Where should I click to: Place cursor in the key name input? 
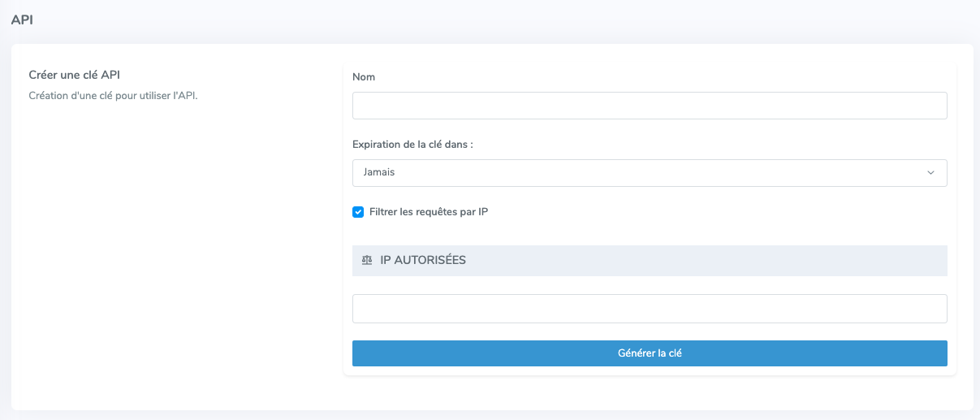pyautogui.click(x=650, y=106)
